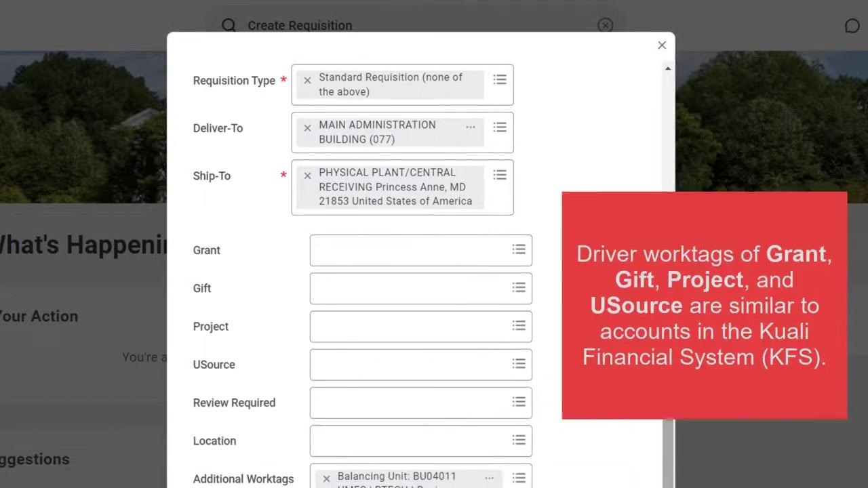Image resolution: width=868 pixels, height=488 pixels.
Task: Open prompt list icon for Location field
Action: pos(519,440)
